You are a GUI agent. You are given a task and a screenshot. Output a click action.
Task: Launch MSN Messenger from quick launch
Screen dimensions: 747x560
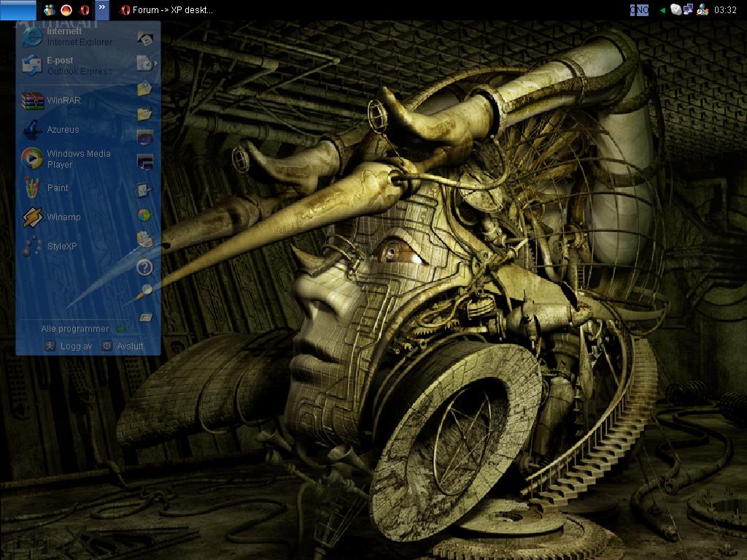point(49,10)
